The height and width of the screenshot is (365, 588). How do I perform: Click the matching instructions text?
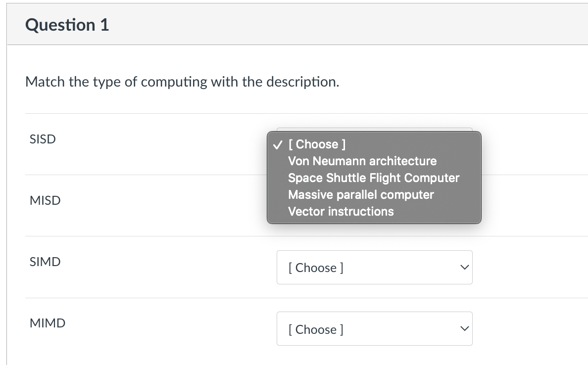coord(182,82)
